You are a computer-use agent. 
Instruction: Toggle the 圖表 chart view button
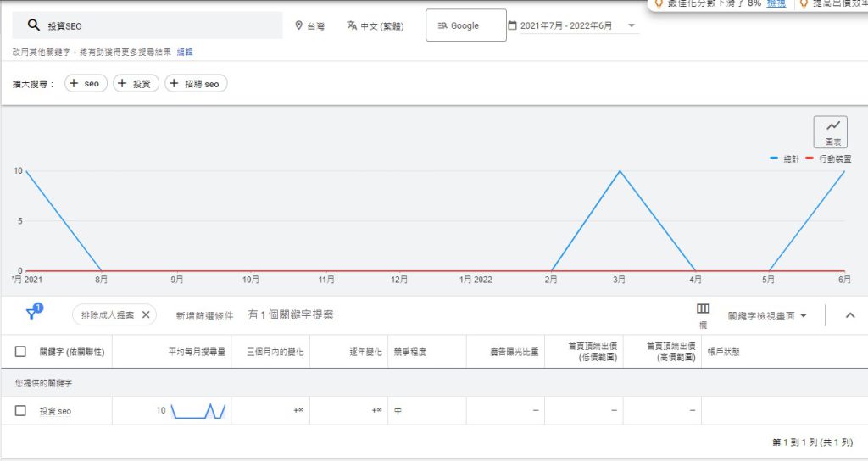coord(831,131)
